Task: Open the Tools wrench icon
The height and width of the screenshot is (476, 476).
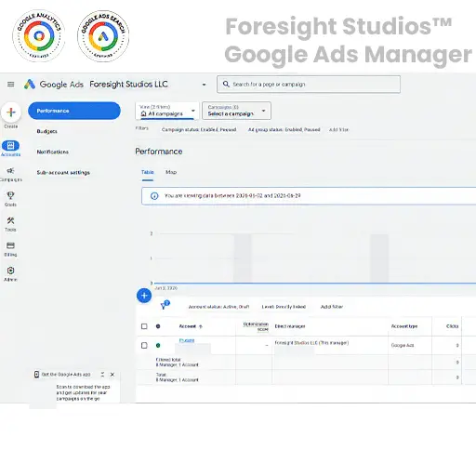Action: [x=10, y=220]
